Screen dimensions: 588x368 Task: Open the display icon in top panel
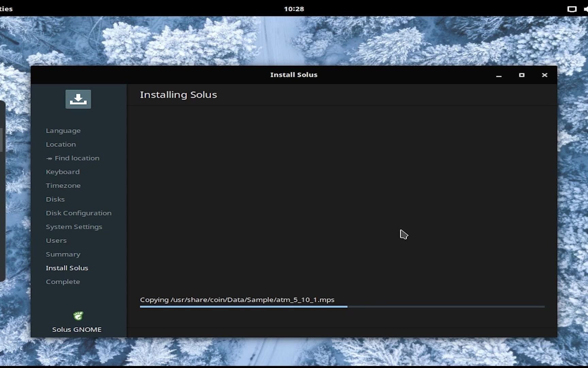pyautogui.click(x=572, y=9)
